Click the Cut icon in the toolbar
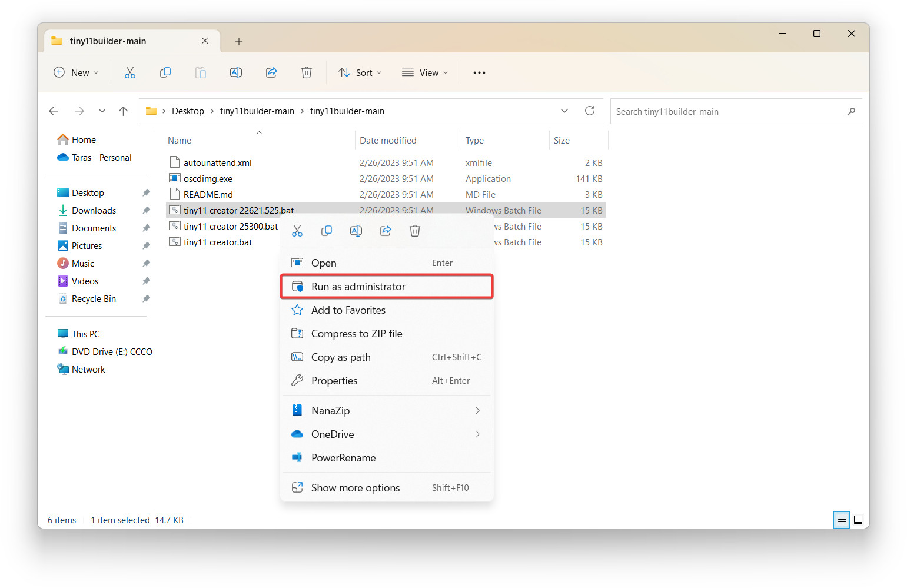Viewport: 907px width, 588px height. tap(130, 72)
